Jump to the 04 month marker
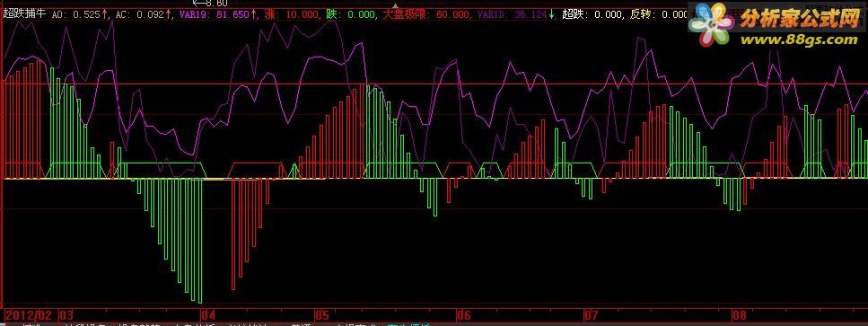 click(208, 315)
